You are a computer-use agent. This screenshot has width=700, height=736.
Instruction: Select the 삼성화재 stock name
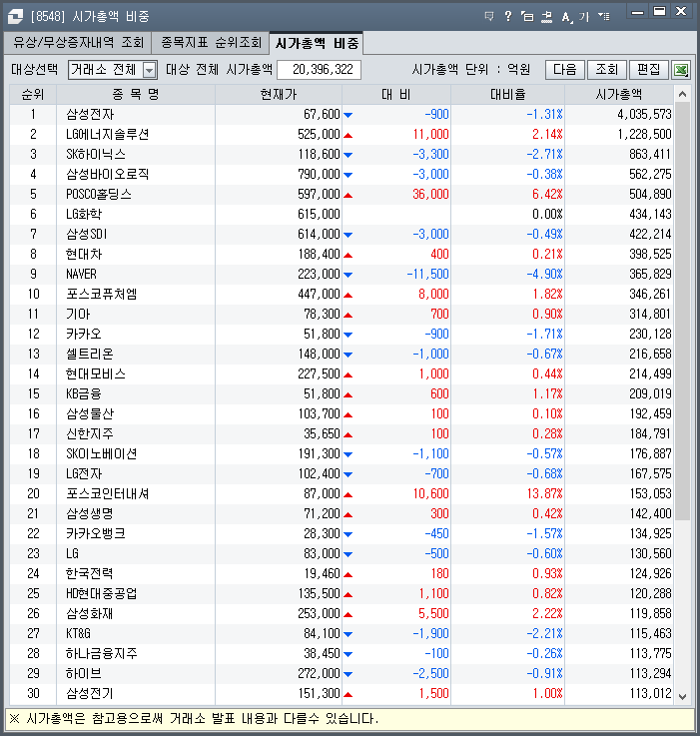(x=90, y=613)
